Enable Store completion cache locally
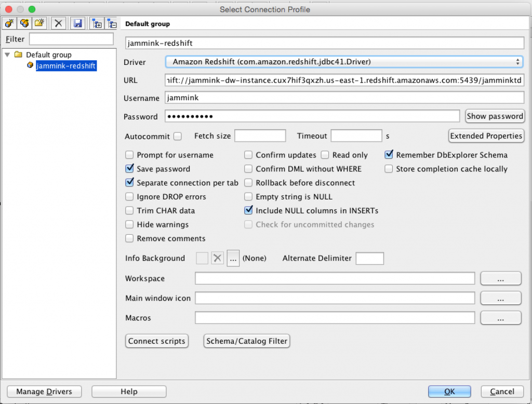This screenshot has height=404, width=532. coord(389,169)
